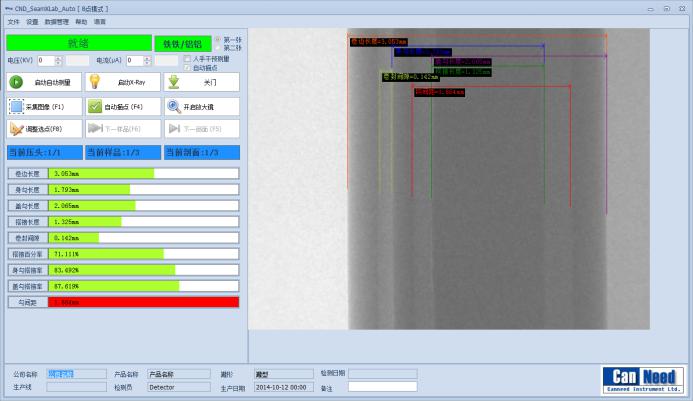Image resolution: width=693 pixels, height=401 pixels.
Task: Increase the 电流(μA) spinner value
Action: (147, 58)
